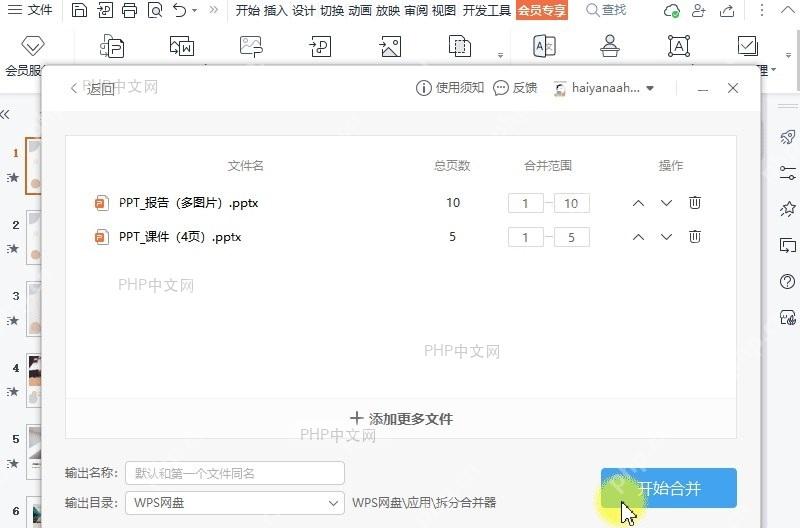
Task: Select the 会员专享 tab
Action: (542, 10)
